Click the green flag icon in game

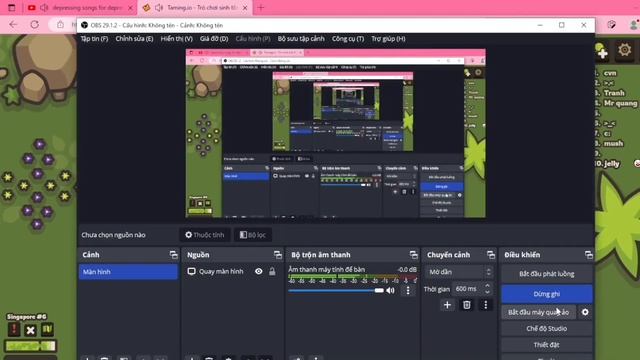point(47,329)
